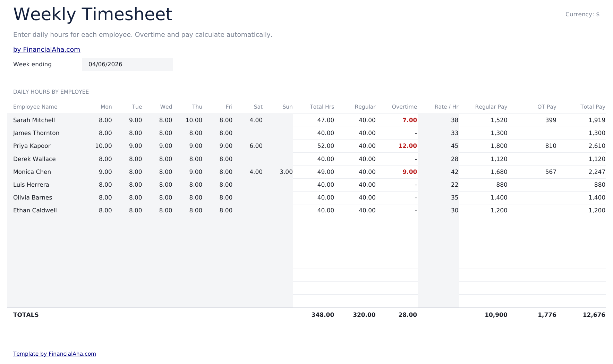Select the 'OT Pay' column header
This screenshot has width=613, height=364.
pyautogui.click(x=547, y=107)
